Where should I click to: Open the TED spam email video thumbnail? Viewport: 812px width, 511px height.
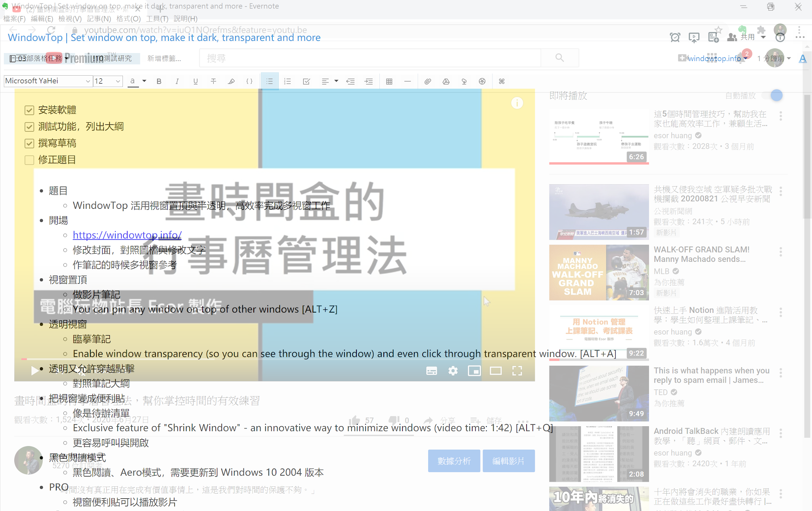[x=599, y=393]
